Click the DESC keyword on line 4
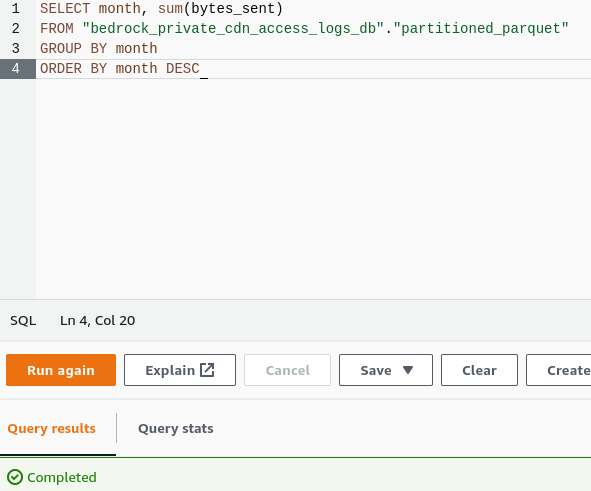591x491 pixels. click(183, 69)
